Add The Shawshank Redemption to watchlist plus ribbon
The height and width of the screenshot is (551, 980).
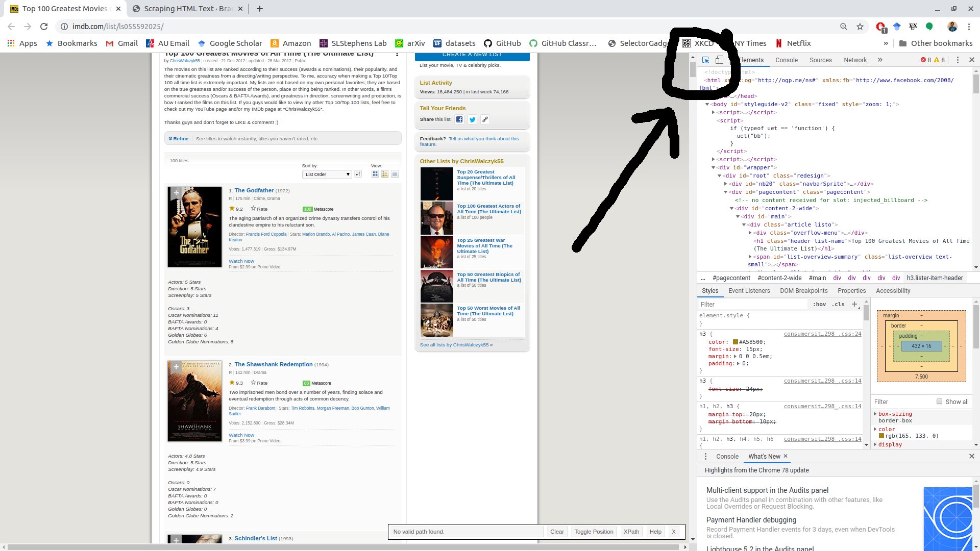click(176, 367)
